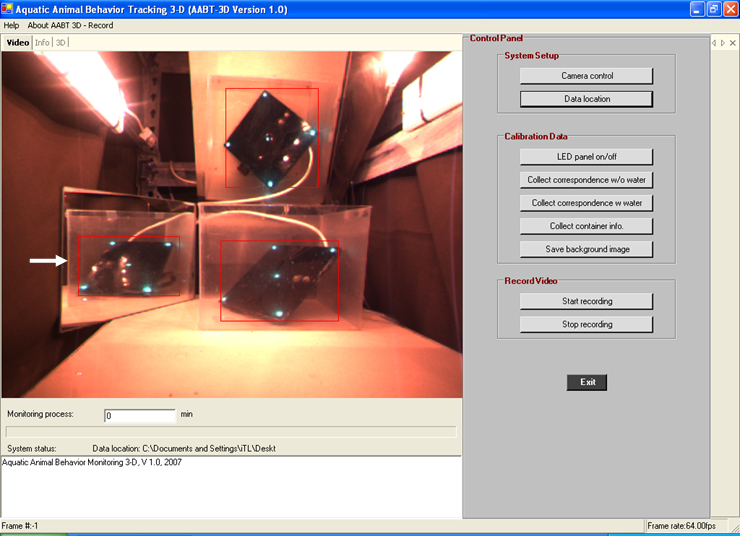The image size is (741, 538).
Task: Restore down the AABT-3D window
Action: click(713, 8)
